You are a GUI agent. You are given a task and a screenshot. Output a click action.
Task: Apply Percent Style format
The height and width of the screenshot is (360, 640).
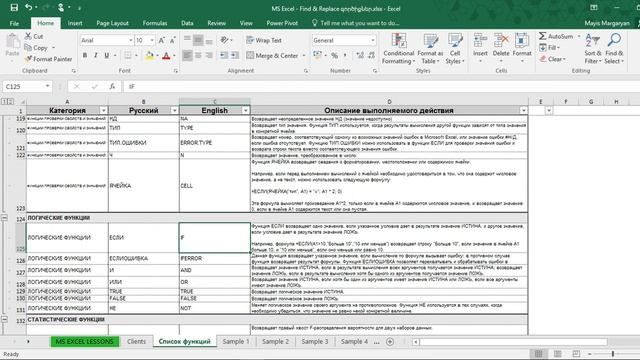coord(334,56)
